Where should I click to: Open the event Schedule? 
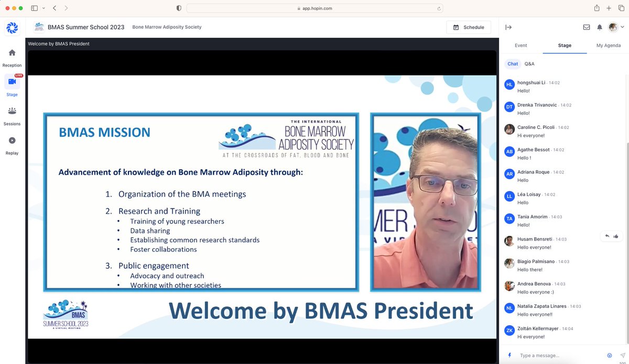[469, 27]
